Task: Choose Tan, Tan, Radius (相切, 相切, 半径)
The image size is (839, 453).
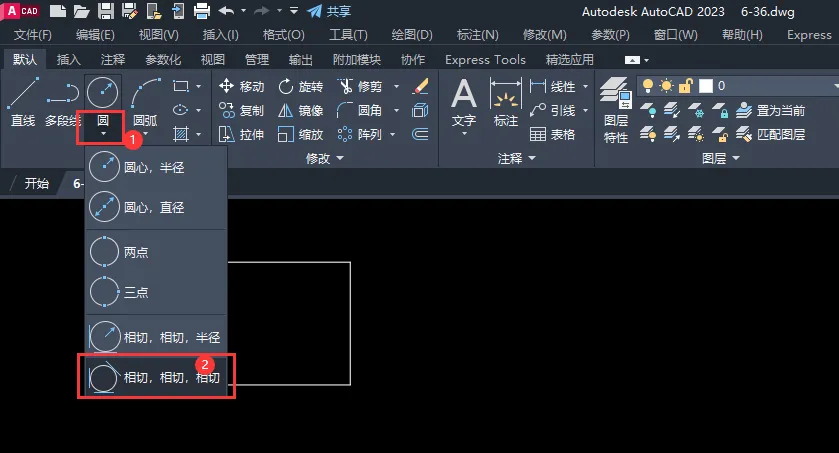Action: click(156, 337)
